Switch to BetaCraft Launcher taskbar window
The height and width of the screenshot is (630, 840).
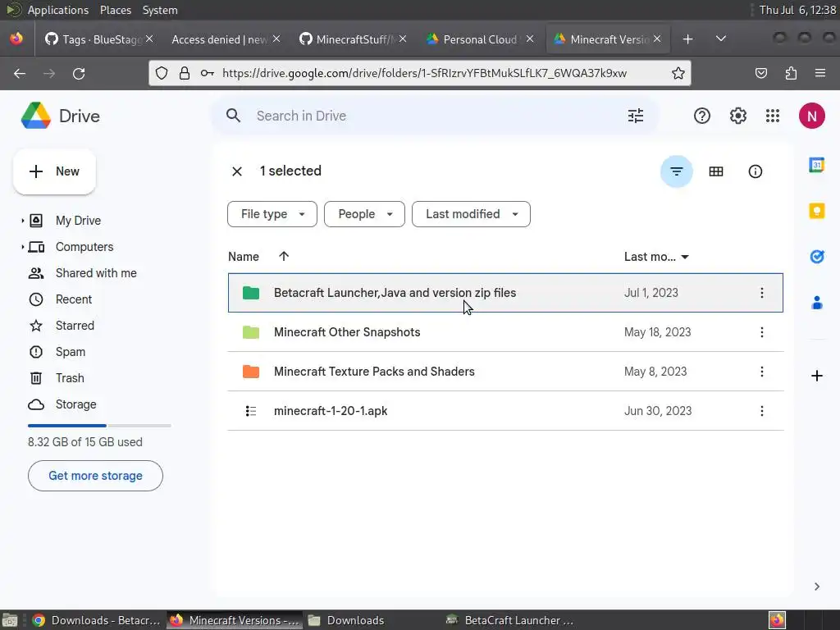pyautogui.click(x=510, y=620)
